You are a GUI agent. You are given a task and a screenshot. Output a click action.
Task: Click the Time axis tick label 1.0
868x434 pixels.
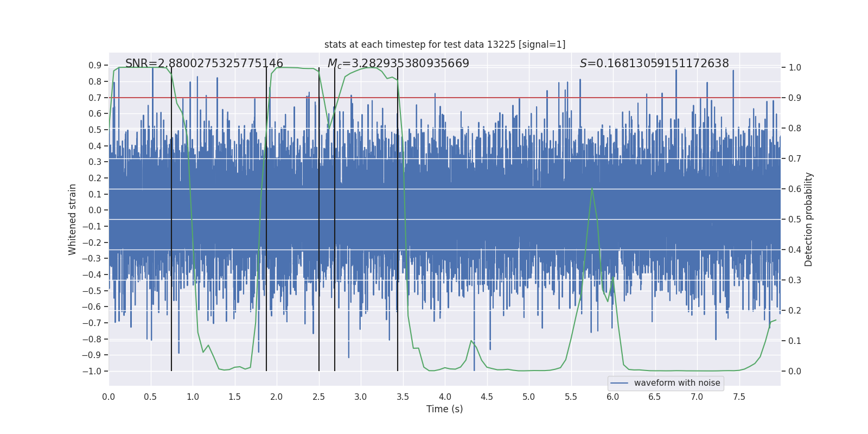(193, 397)
